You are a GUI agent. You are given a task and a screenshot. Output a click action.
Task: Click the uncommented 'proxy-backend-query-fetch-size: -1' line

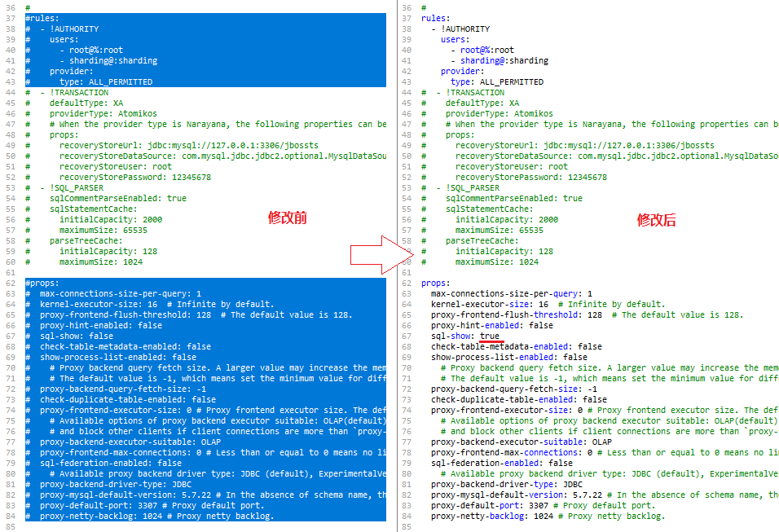(x=514, y=389)
